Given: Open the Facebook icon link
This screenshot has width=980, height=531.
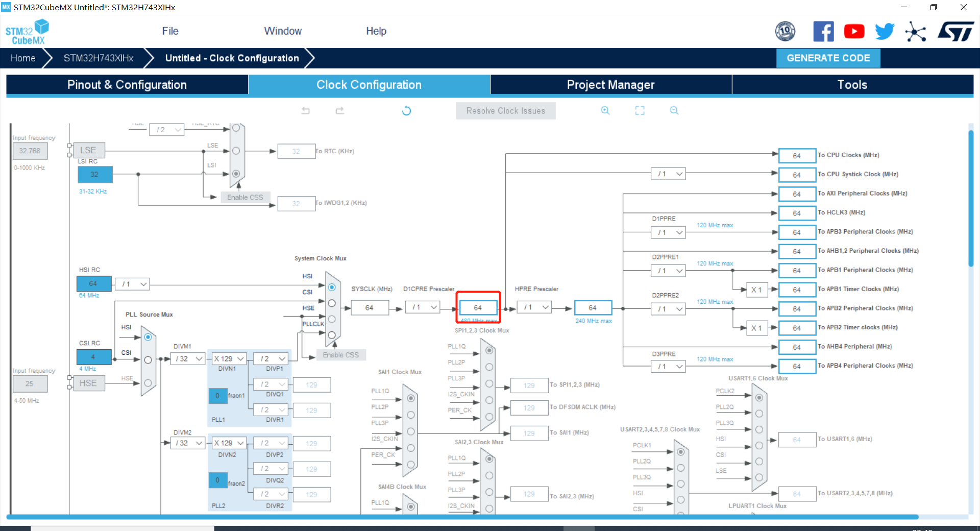Looking at the screenshot, I should (x=823, y=32).
